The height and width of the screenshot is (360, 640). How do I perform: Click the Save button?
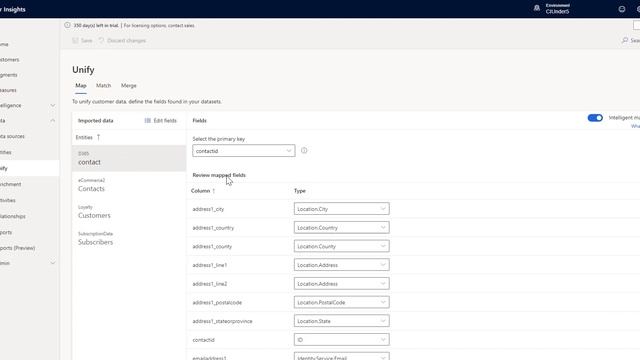click(82, 40)
